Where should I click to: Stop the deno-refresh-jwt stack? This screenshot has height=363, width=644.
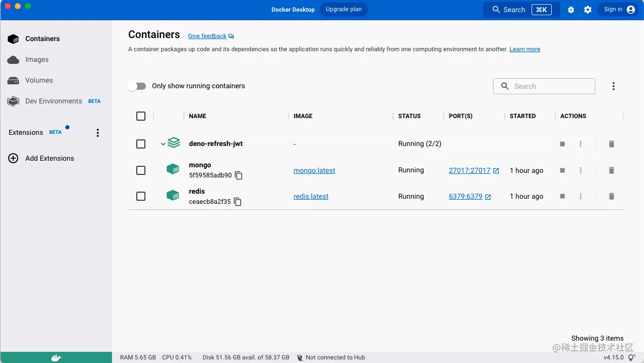[562, 144]
